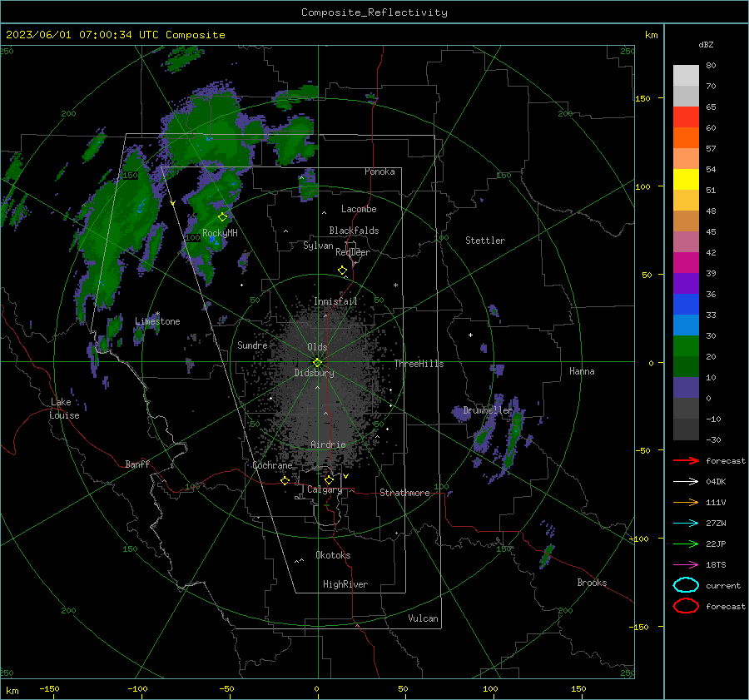This screenshot has width=749, height=700.
Task: Click the Cochrane city label
Action: 272,465
